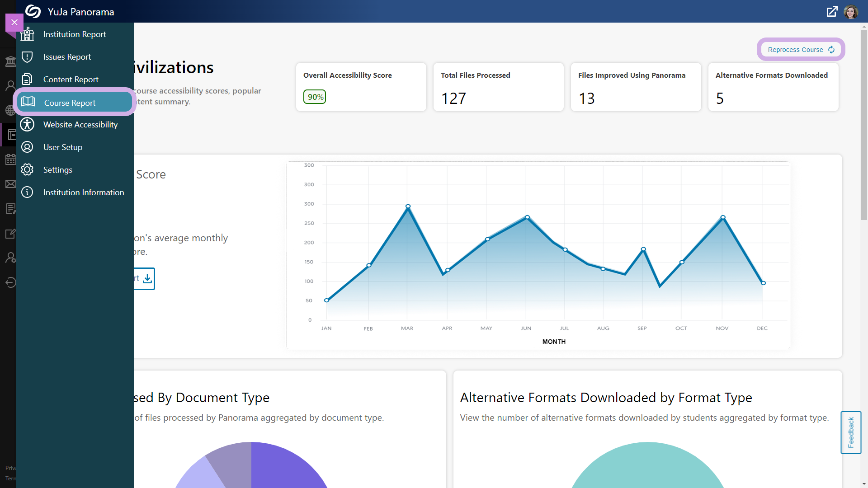Open in new window via top-right external icon
Image resolution: width=868 pixels, height=488 pixels.
point(832,11)
